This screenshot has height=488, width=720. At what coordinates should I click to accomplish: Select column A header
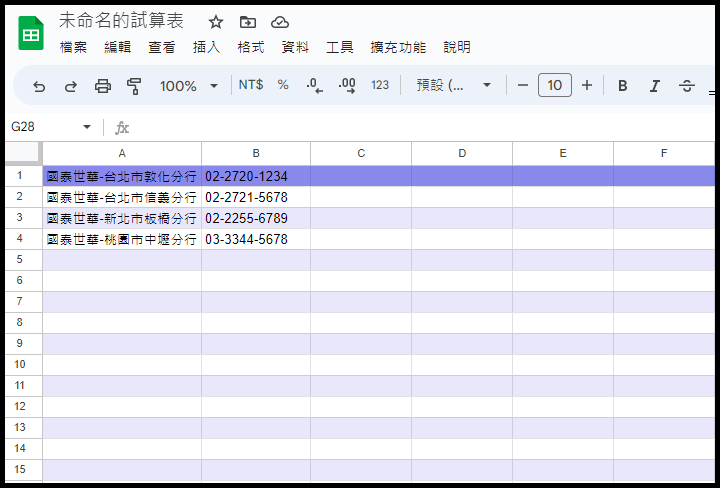(x=122, y=153)
